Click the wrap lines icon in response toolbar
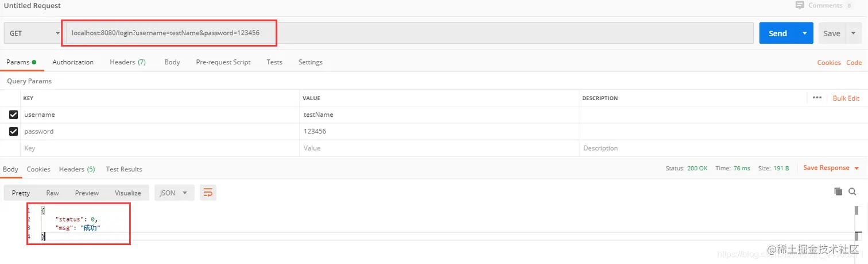The height and width of the screenshot is (264, 868). (x=208, y=193)
